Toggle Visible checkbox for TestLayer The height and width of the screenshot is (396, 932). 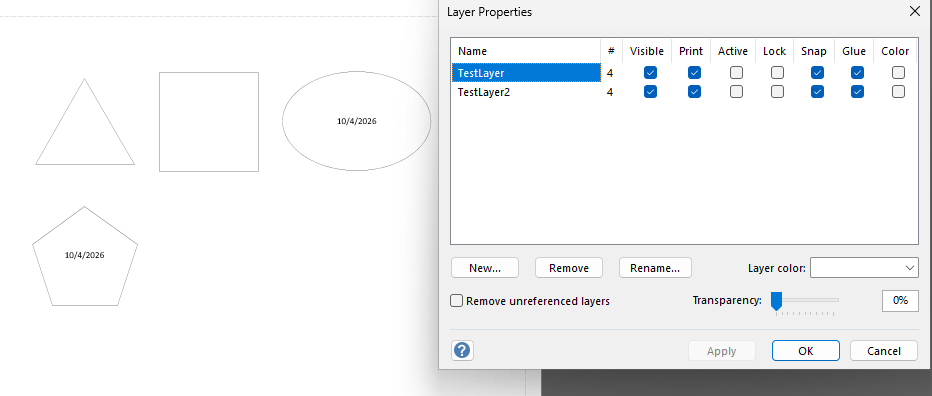tap(650, 73)
